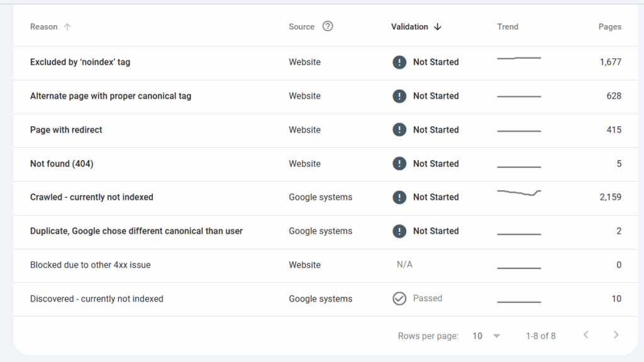
Task: Click the Crawled row trend sparkline
Action: [x=519, y=195]
